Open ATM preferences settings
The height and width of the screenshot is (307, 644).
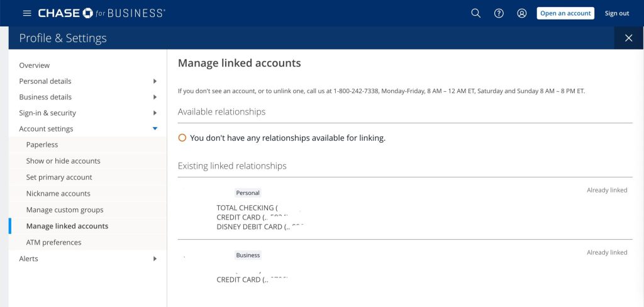coord(53,242)
